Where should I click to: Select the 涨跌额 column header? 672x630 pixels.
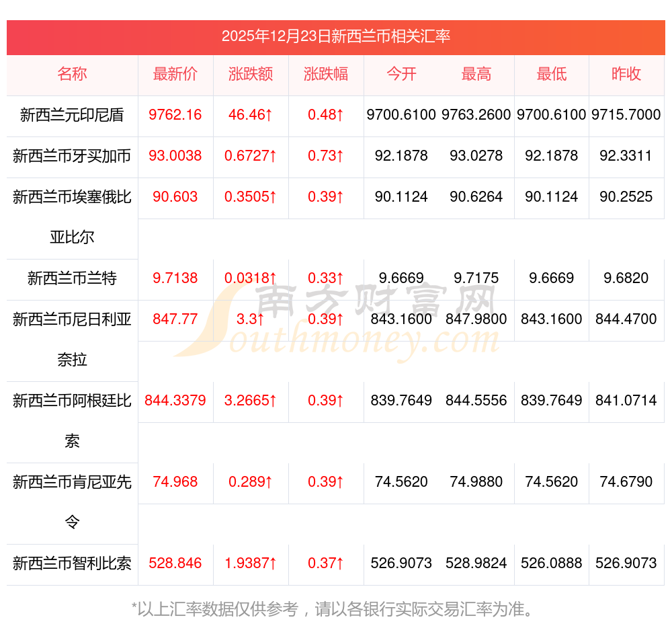pos(251,74)
